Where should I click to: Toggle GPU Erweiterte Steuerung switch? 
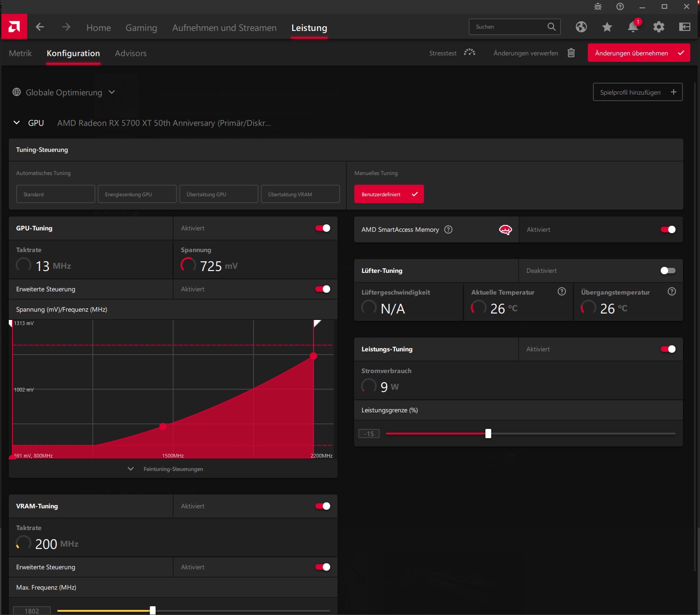(x=323, y=289)
